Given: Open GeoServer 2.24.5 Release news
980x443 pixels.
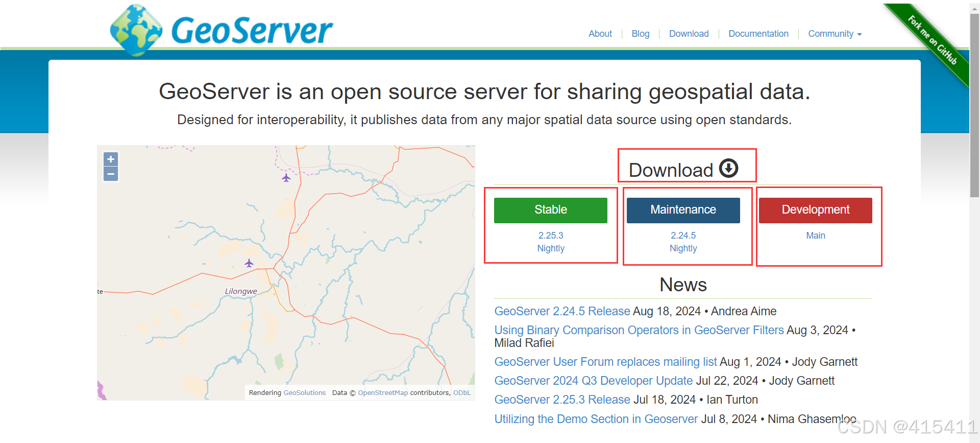Looking at the screenshot, I should coord(562,311).
